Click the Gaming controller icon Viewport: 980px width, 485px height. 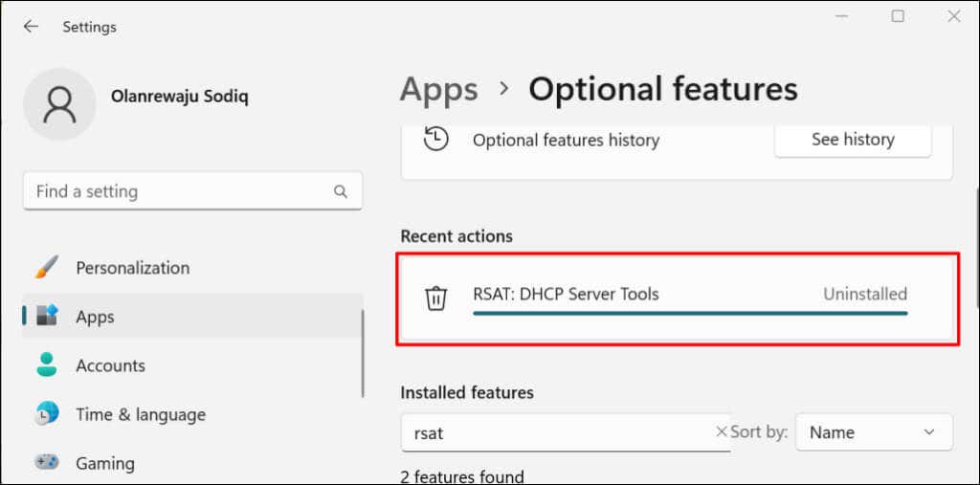click(47, 463)
